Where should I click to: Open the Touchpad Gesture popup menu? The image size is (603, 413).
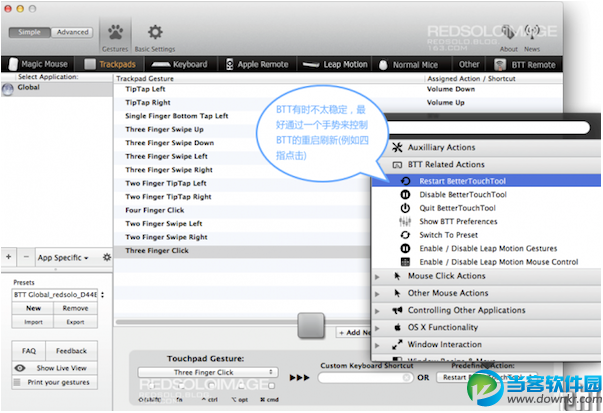pos(208,372)
